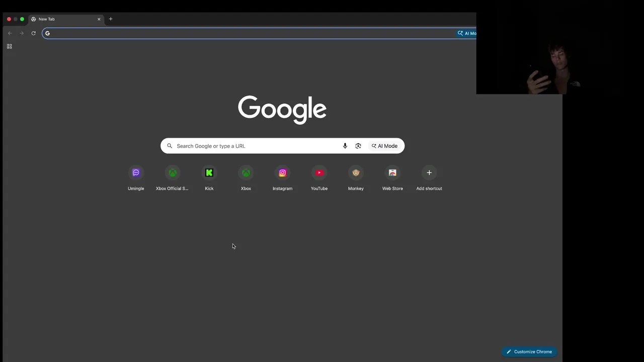Click Customize Chrome button
The height and width of the screenshot is (362, 644).
529,351
